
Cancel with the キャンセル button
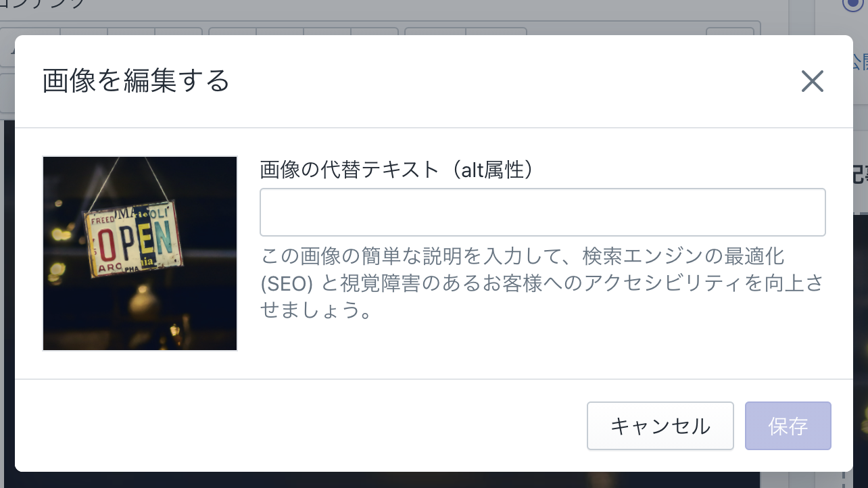pyautogui.click(x=660, y=426)
